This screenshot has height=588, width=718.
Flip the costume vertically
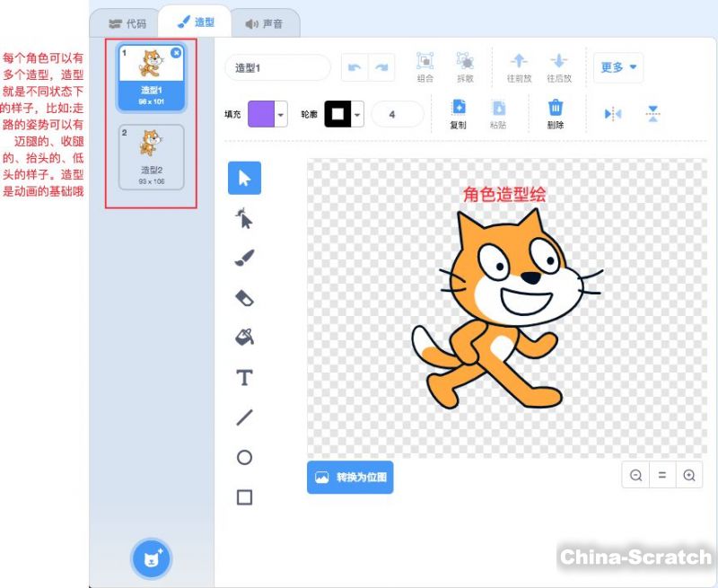[x=652, y=114]
